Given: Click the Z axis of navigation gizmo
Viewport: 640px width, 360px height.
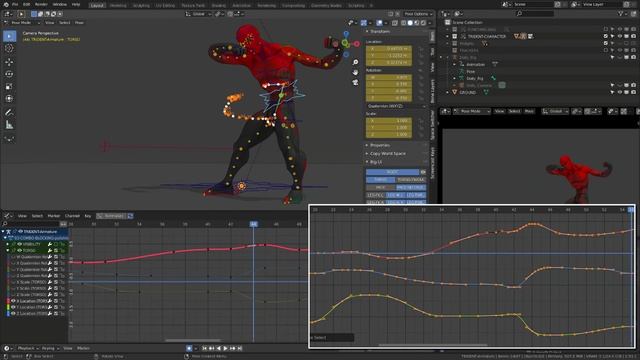Looking at the screenshot, I should 346,34.
